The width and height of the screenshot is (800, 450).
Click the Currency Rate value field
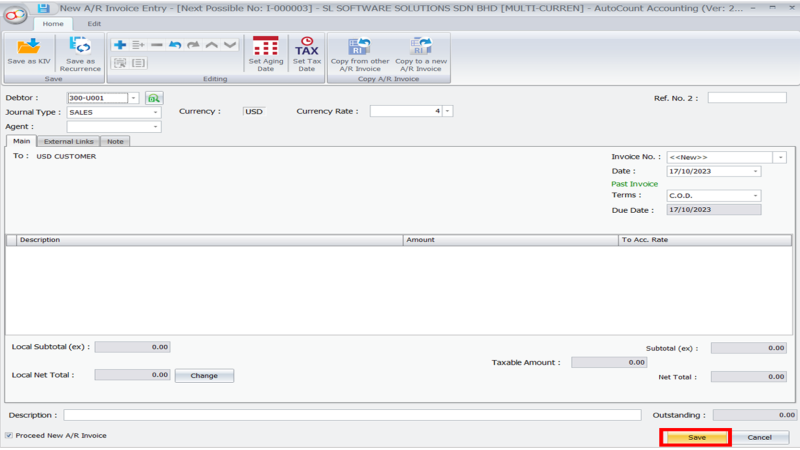406,111
